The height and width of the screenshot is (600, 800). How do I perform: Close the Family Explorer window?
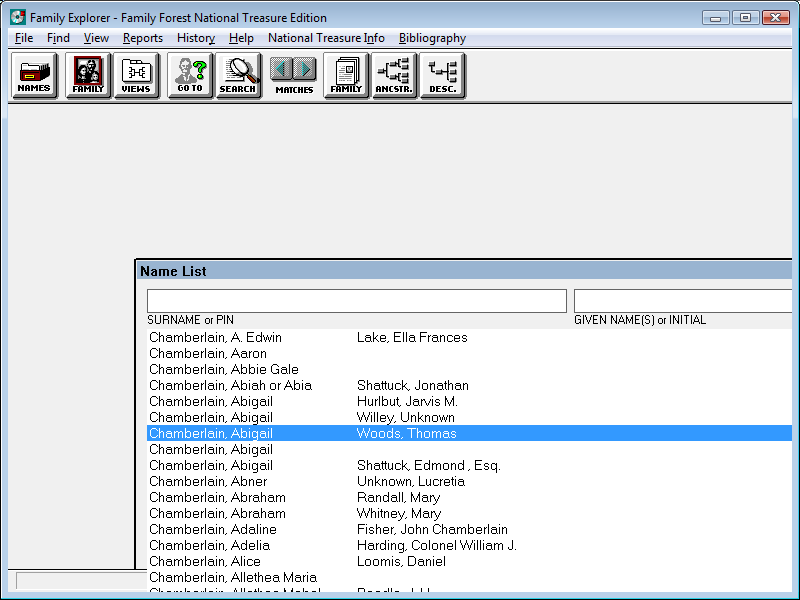(x=776, y=18)
